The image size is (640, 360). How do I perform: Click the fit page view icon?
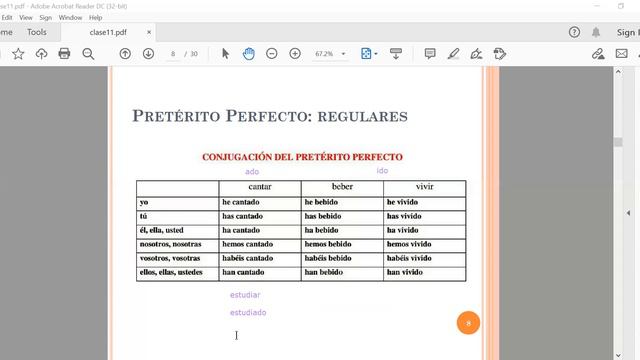[366, 53]
